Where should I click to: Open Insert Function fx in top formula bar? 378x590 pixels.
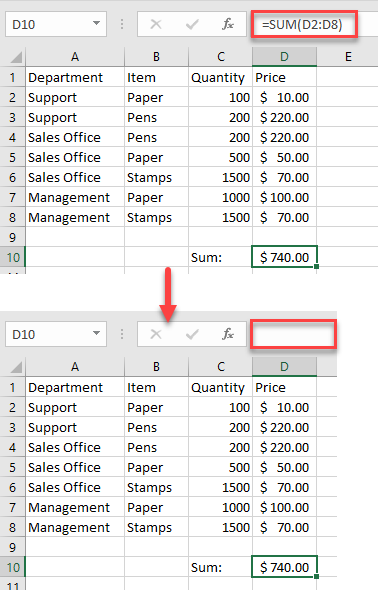(x=228, y=24)
